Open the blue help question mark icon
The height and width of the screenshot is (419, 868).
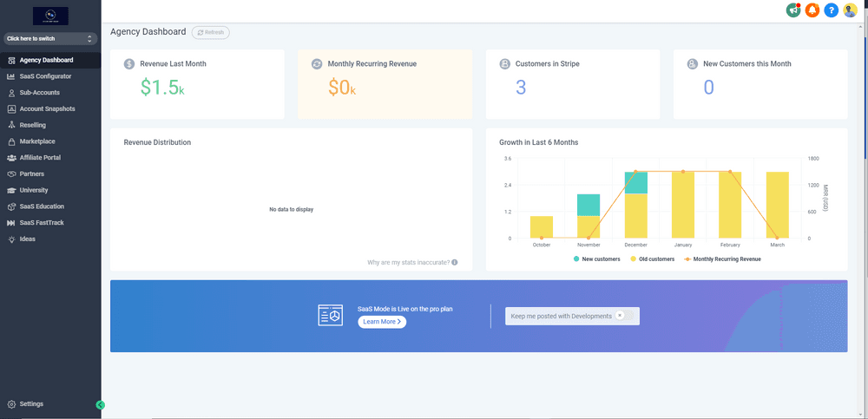tap(831, 10)
